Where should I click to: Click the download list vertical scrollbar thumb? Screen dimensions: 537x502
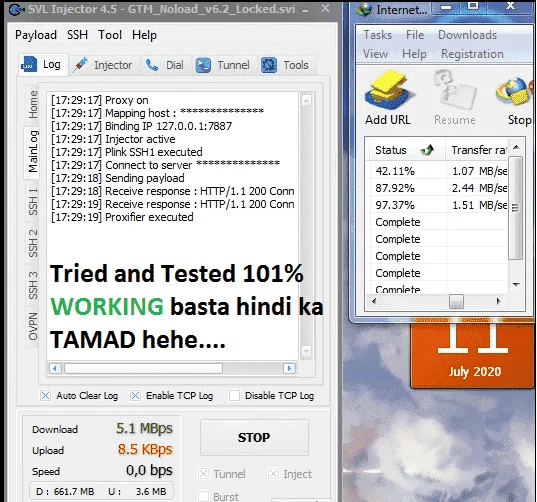pyautogui.click(x=516, y=208)
